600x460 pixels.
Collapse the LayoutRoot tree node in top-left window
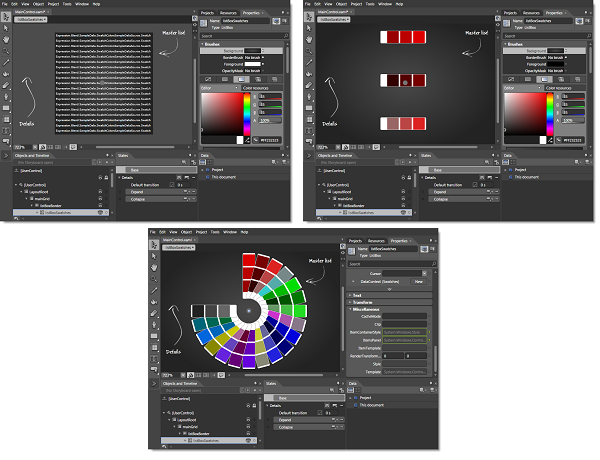(21, 192)
